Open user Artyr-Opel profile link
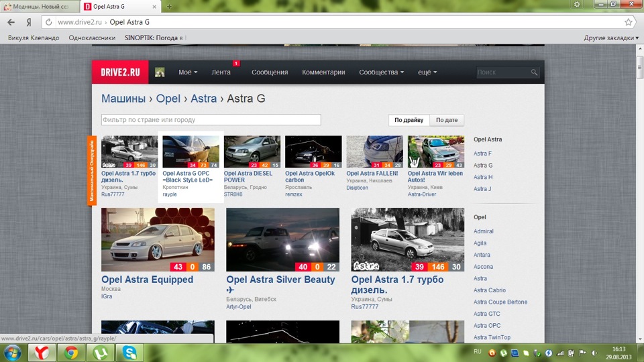The height and width of the screenshot is (362, 644). 238,306
